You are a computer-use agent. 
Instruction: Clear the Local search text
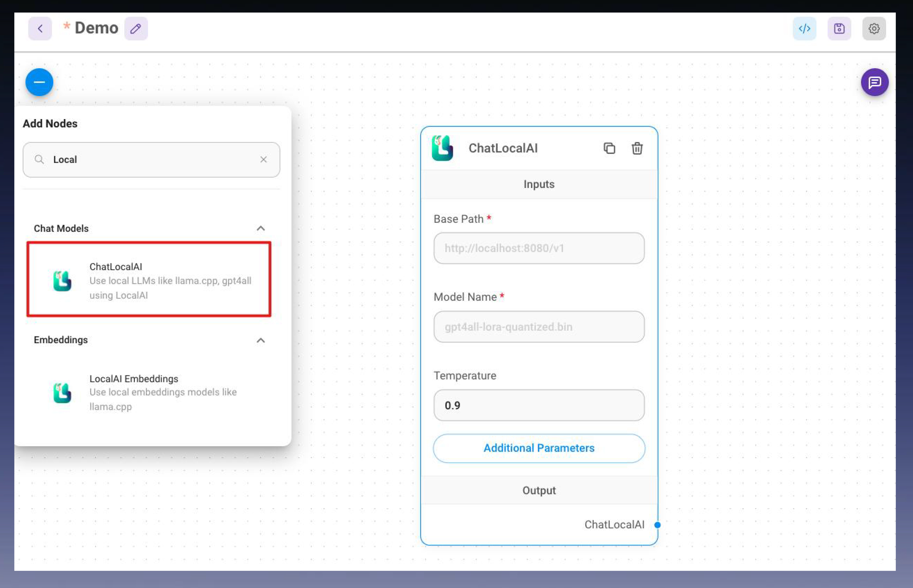tap(263, 160)
